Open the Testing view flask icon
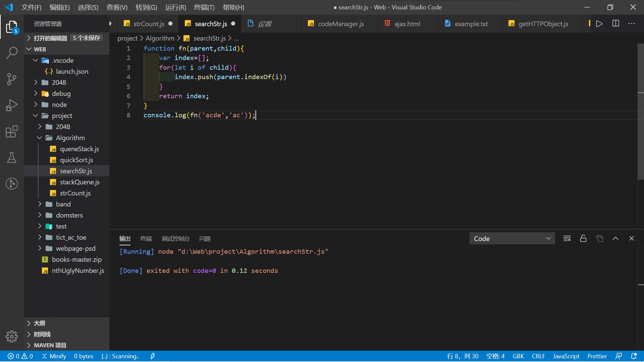Viewport: 644px width, 362px height. pos(12,158)
